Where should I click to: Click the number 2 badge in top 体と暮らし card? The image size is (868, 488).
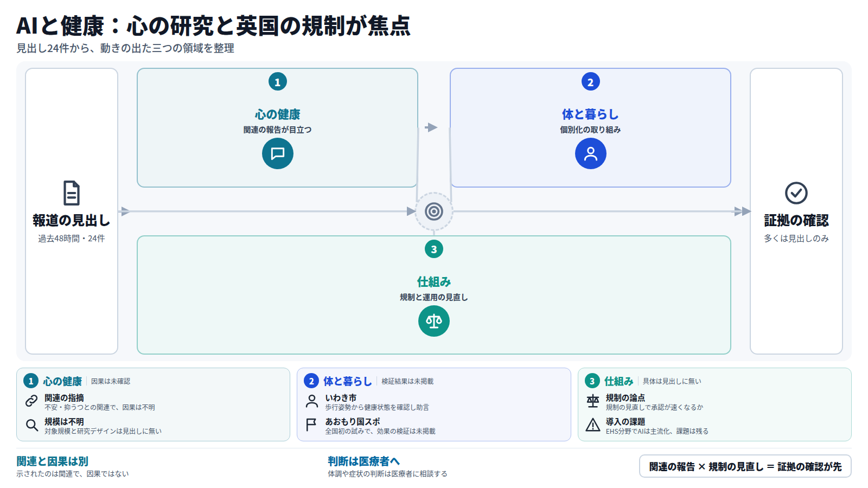pyautogui.click(x=591, y=82)
